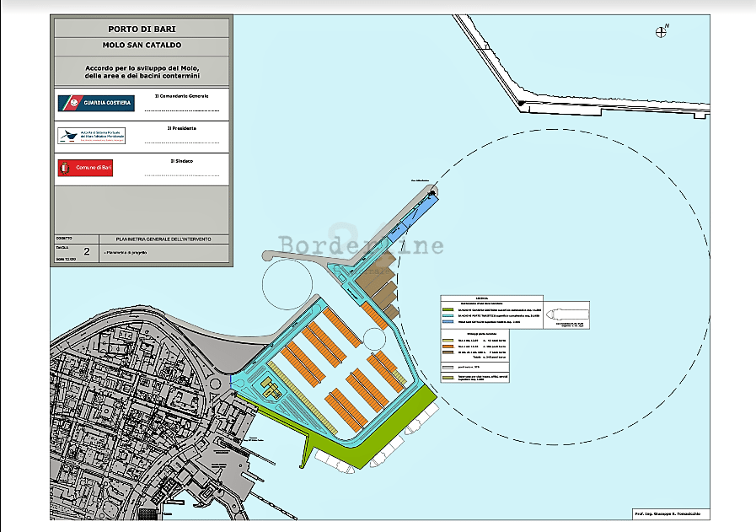The height and width of the screenshot is (532, 756).
Task: Click the Comune di Bari logo
Action: 85,169
